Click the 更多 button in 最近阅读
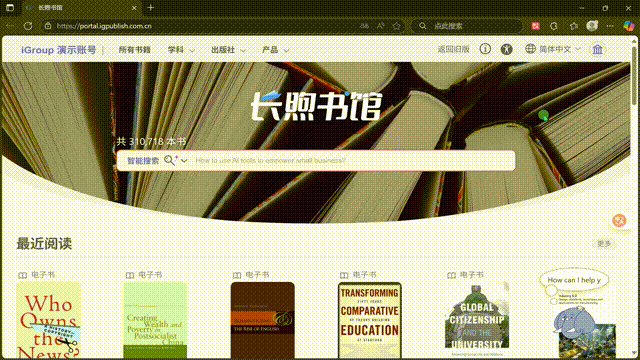The image size is (640, 360). pos(604,244)
